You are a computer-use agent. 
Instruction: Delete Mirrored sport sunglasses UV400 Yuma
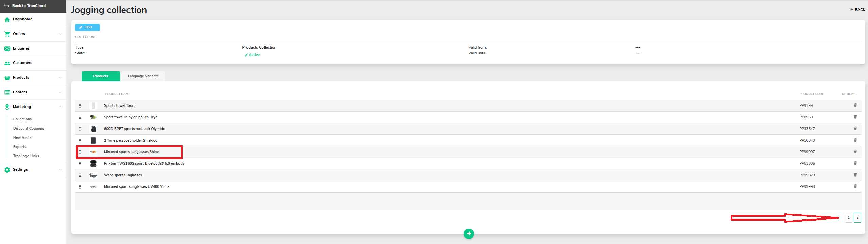855,186
